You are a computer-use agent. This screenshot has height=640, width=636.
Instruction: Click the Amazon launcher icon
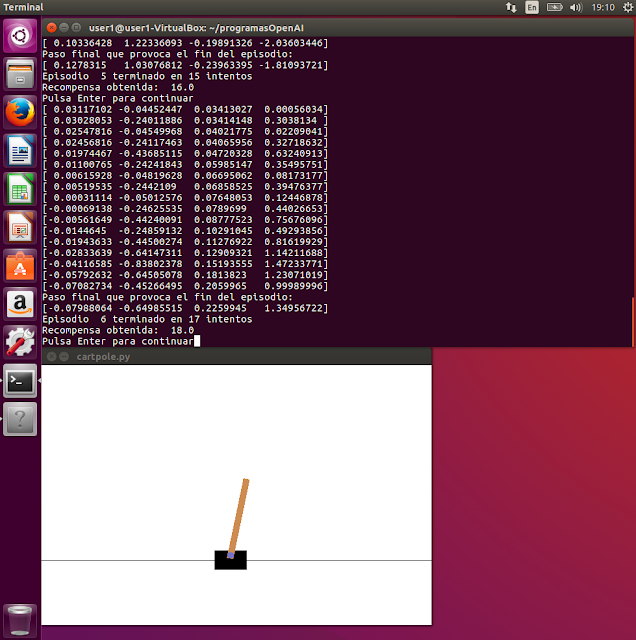[20, 304]
